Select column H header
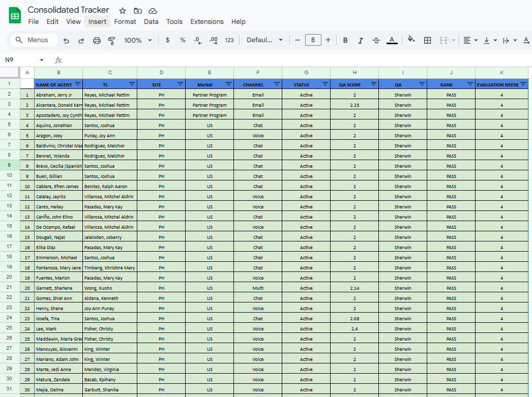 [x=354, y=73]
